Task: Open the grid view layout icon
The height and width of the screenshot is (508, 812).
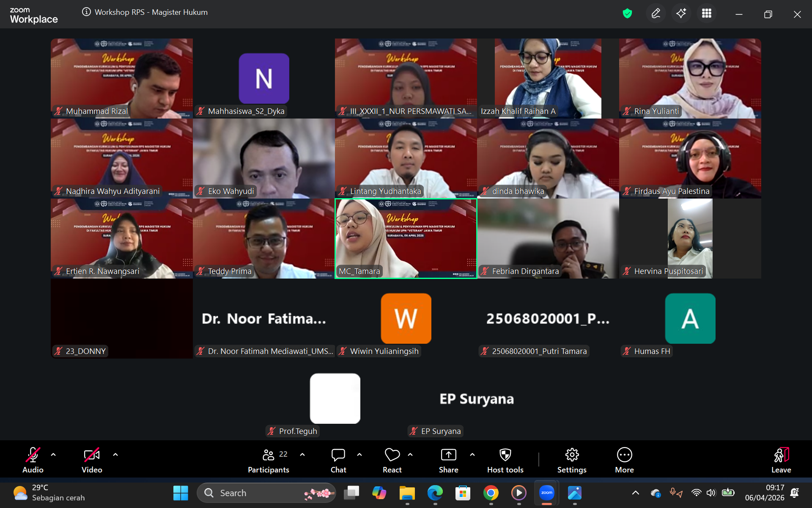Action: coord(706,14)
